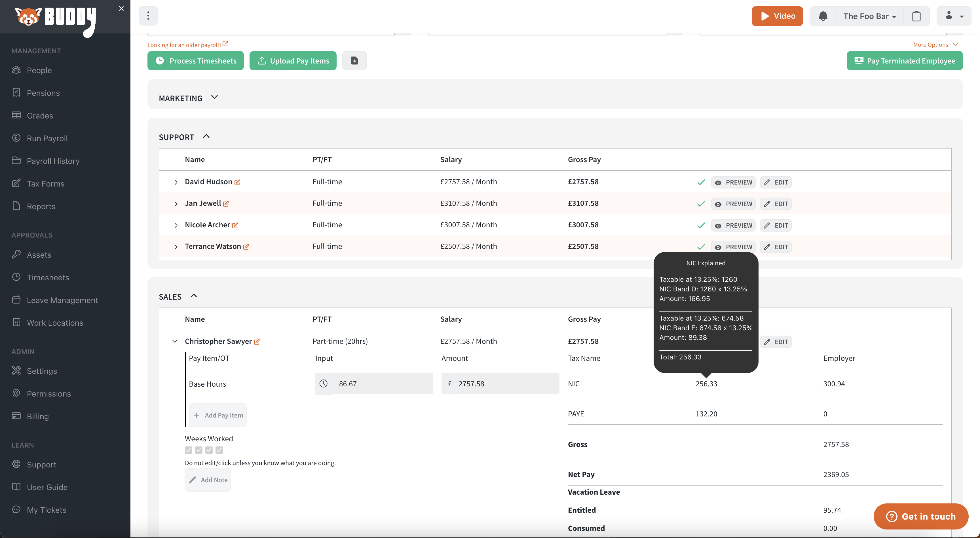Click edit icon beside Christopher Sawyer's name
980x538 pixels.
pyautogui.click(x=257, y=342)
